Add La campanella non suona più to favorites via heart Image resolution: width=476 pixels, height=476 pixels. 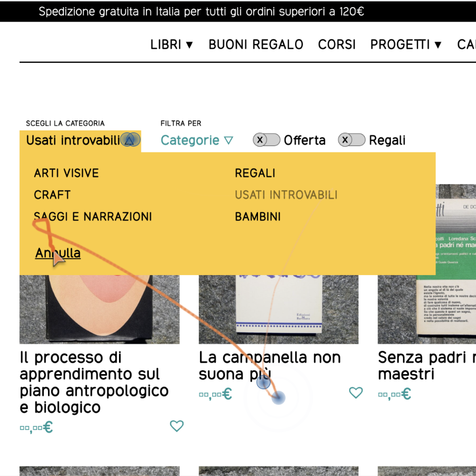[x=356, y=393]
